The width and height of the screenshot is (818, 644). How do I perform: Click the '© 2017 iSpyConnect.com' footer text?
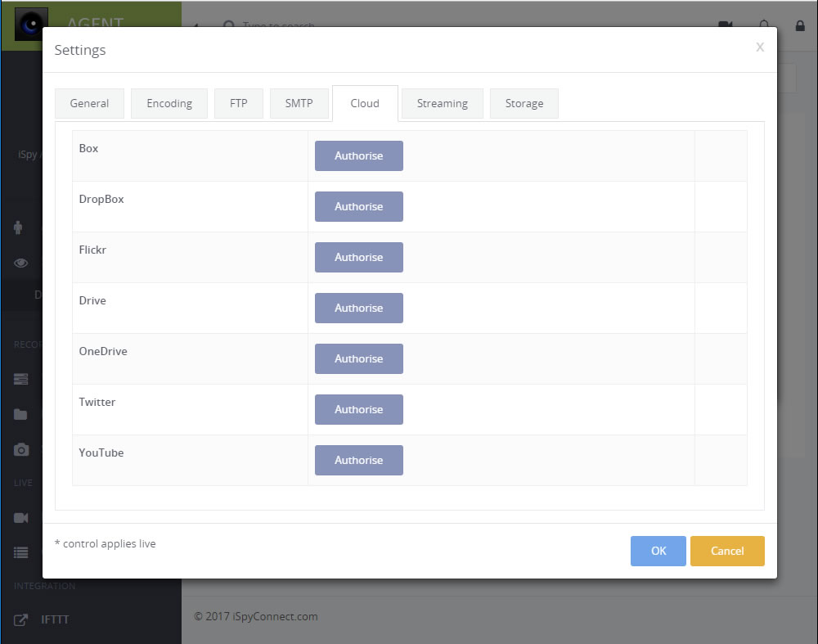pyautogui.click(x=255, y=616)
